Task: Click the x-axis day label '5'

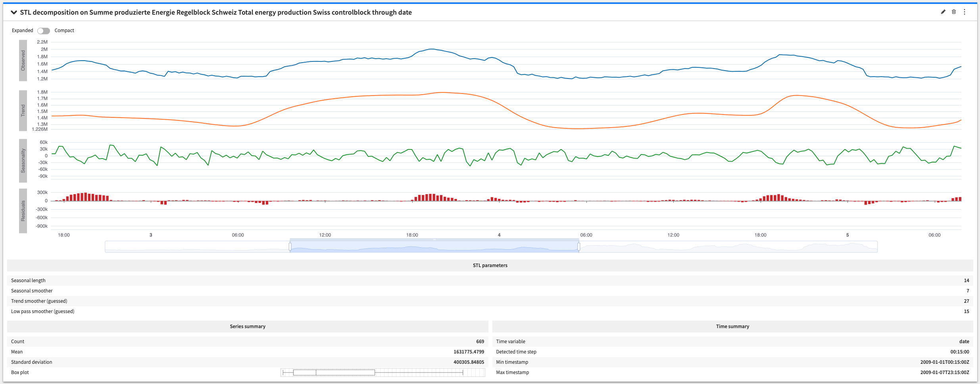Action: 847,235
